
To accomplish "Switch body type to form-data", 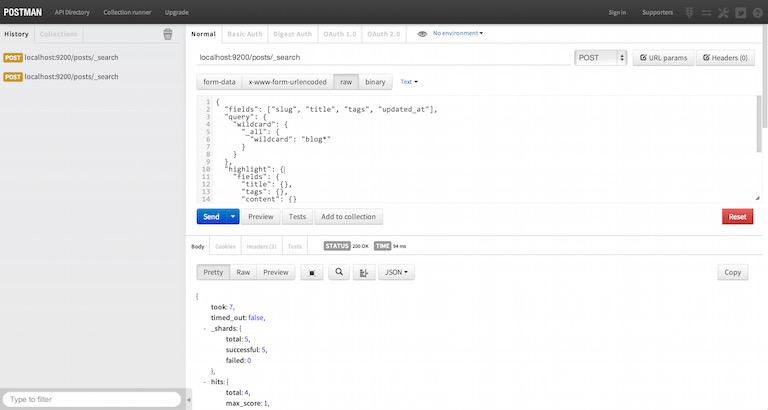I will (x=219, y=81).
